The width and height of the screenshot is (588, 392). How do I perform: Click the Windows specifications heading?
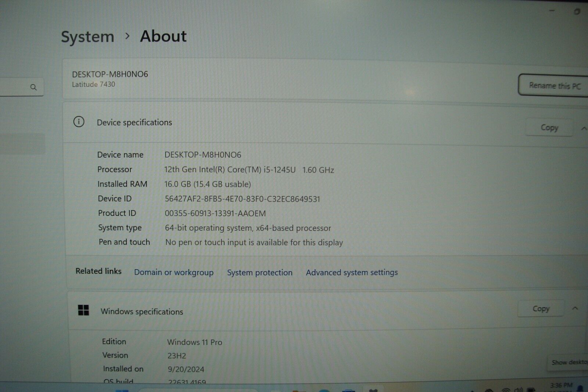(x=142, y=311)
